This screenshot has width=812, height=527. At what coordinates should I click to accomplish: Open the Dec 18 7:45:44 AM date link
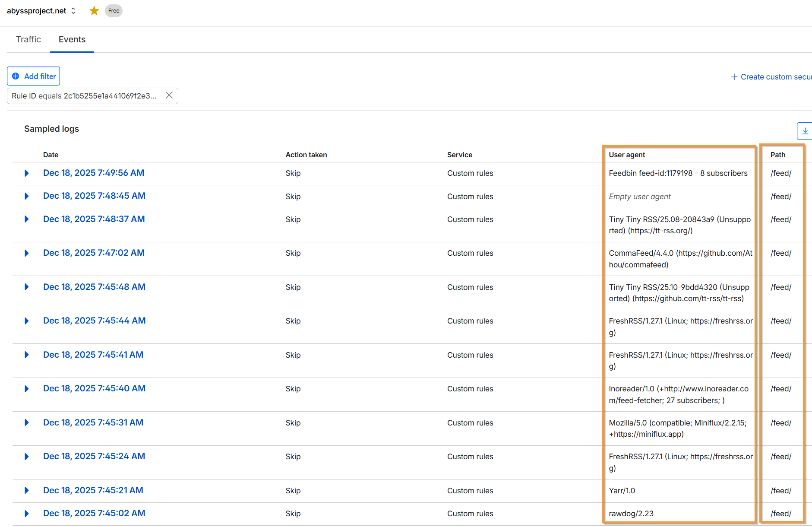coord(94,321)
